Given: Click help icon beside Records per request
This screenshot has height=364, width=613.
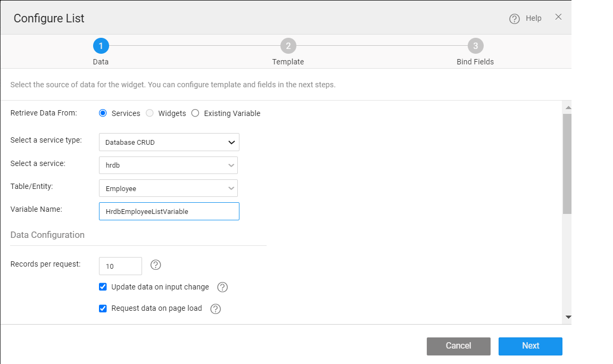Looking at the screenshot, I should tap(155, 265).
